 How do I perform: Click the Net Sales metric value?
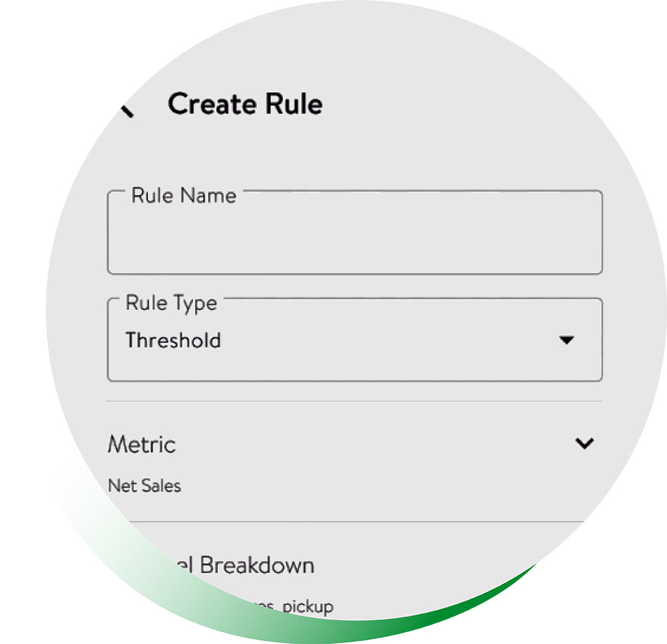pyautogui.click(x=144, y=485)
